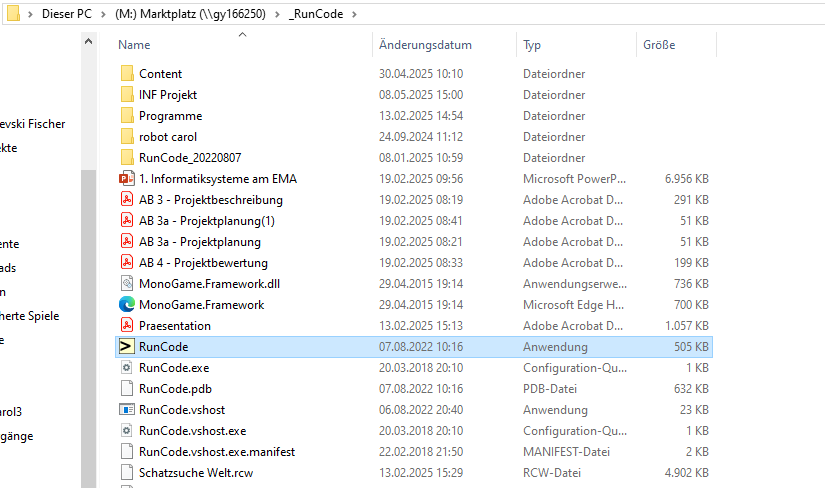The height and width of the screenshot is (488, 825).
Task: Click the robot carol folder icon
Action: (x=127, y=137)
